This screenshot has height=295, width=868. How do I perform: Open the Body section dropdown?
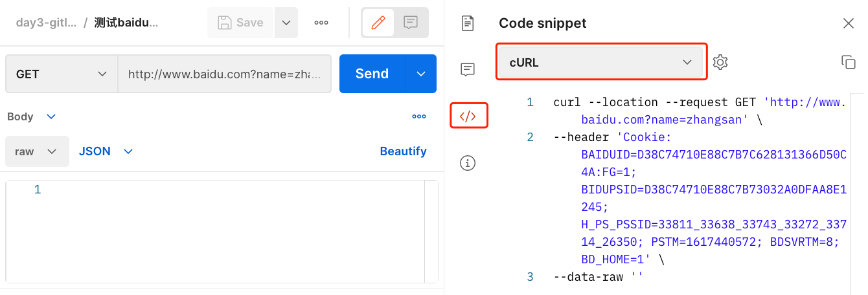pos(32,116)
